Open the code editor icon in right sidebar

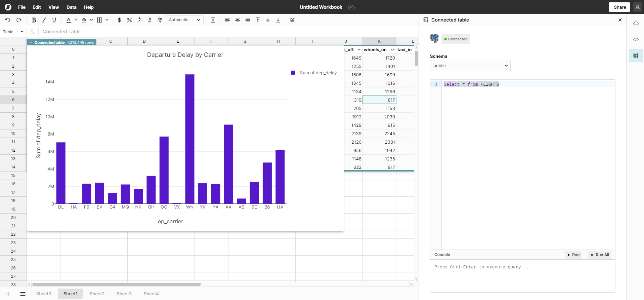[x=636, y=39]
